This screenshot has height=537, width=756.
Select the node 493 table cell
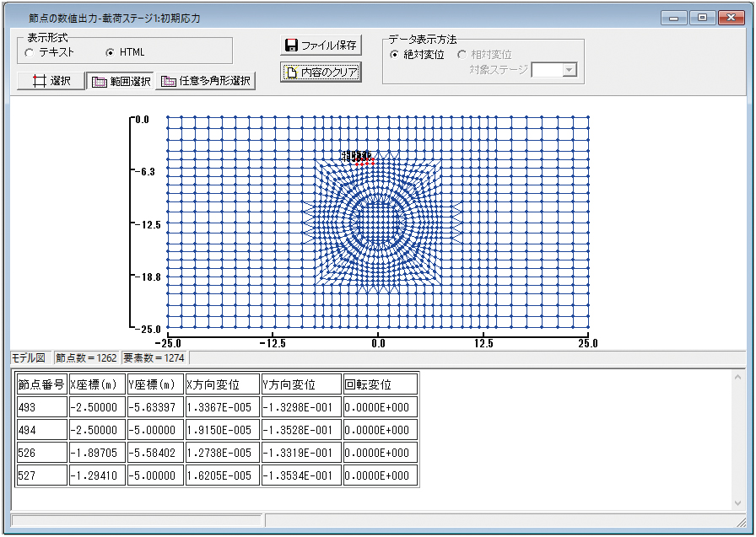tap(41, 407)
